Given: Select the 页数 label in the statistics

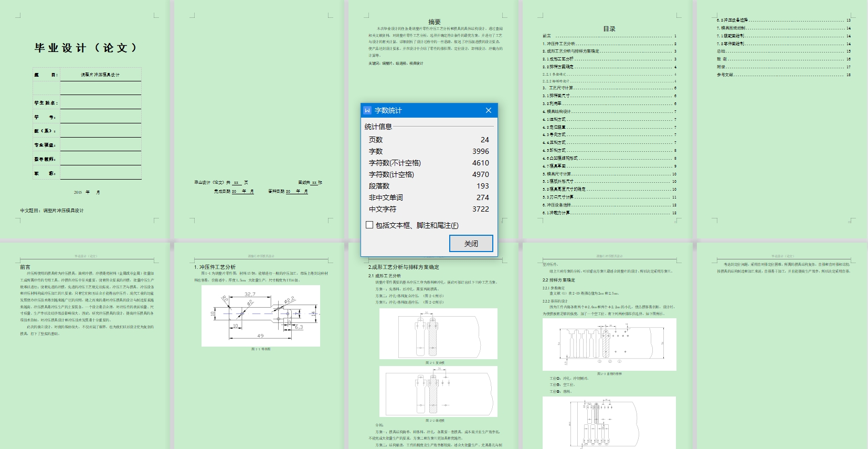Looking at the screenshot, I should pos(376,140).
